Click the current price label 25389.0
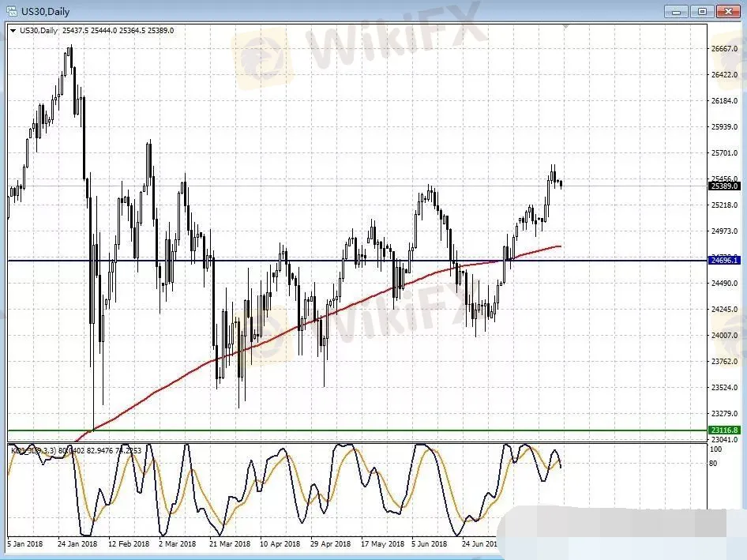 point(724,186)
